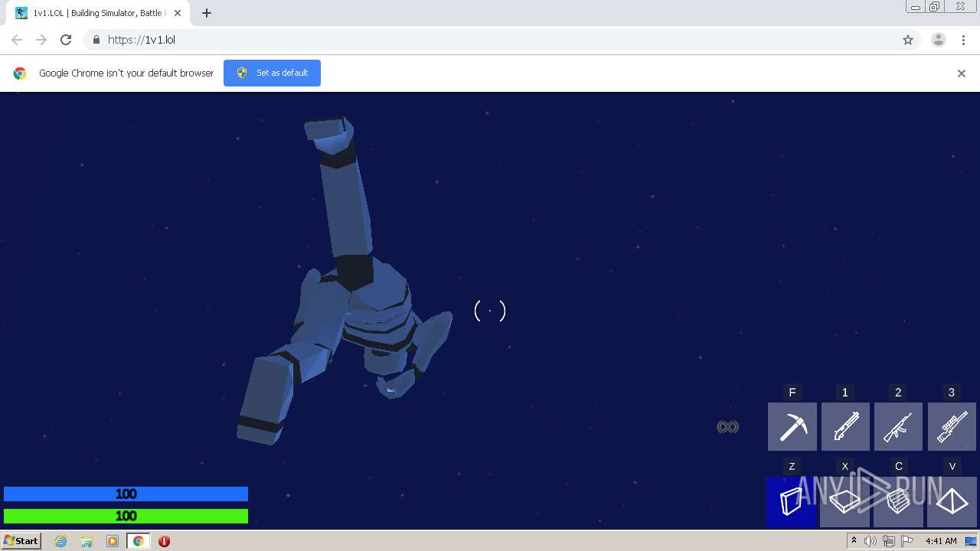
Task: Click the Chrome taskbar button
Action: coord(138,541)
